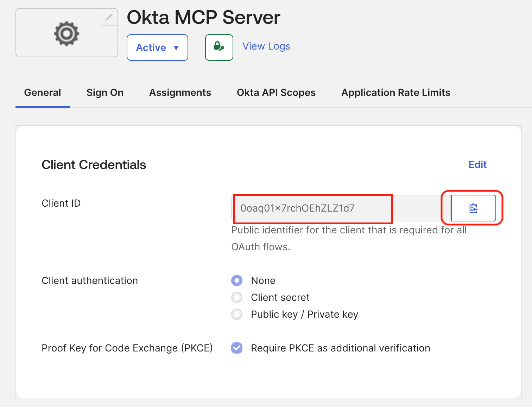Choose Public key / Private key option
This screenshot has height=407, width=532.
(237, 314)
